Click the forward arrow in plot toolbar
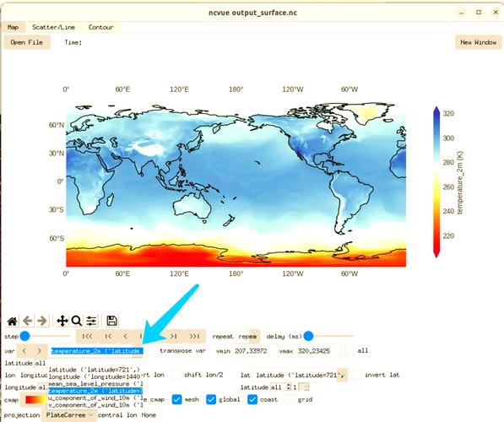504x422 pixels. click(42, 321)
